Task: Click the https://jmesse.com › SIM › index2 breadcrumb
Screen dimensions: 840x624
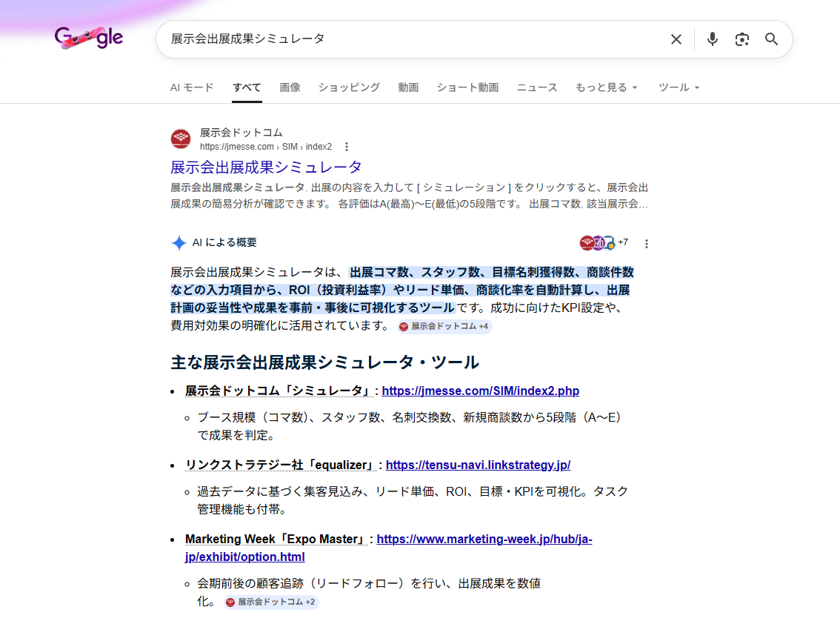Action: click(266, 147)
